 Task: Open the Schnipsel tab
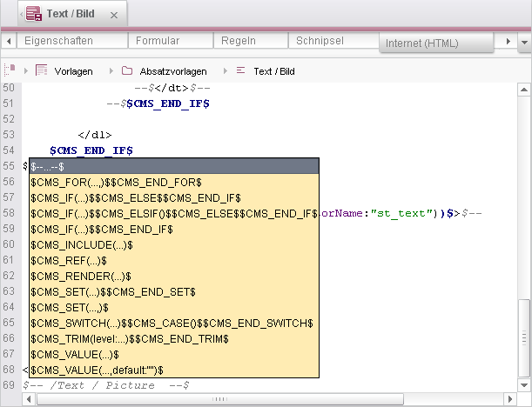click(320, 41)
